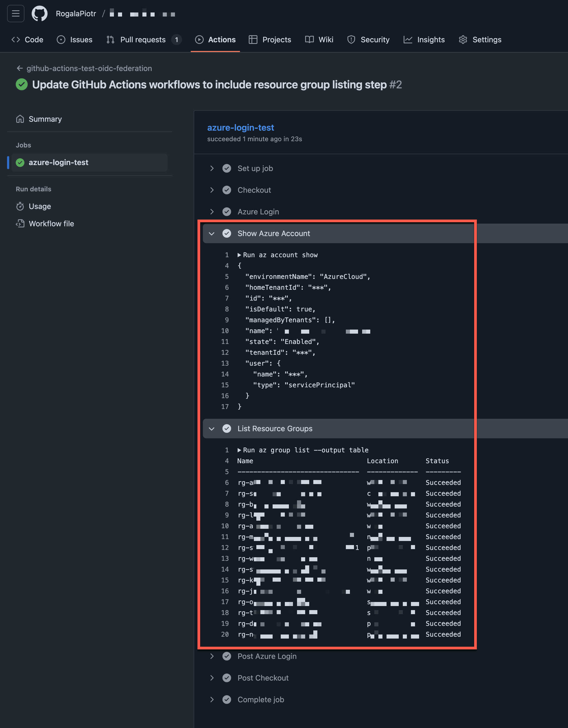Click the Location column header text
The image size is (568, 728).
tap(382, 461)
